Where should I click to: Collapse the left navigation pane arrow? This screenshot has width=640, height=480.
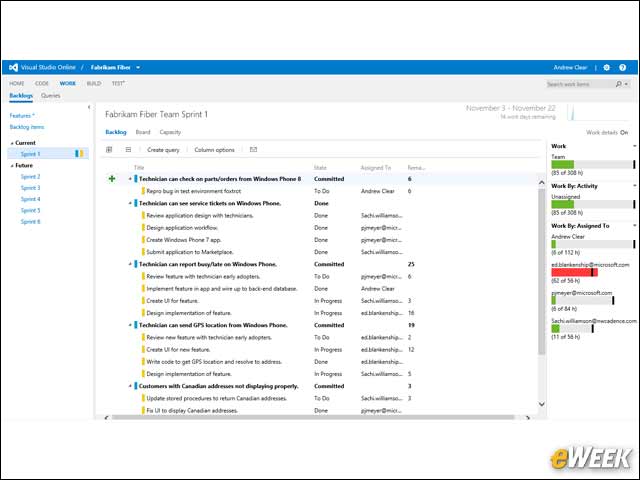[x=89, y=107]
